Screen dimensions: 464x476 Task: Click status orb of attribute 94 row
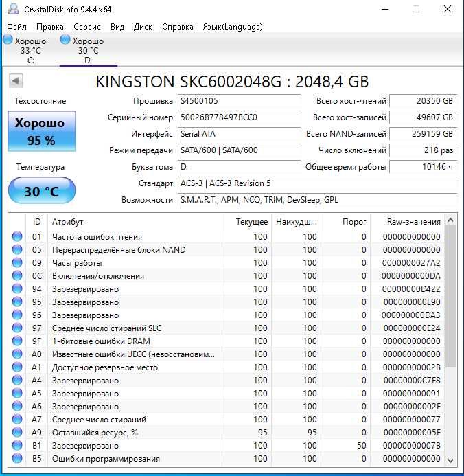tap(17, 288)
